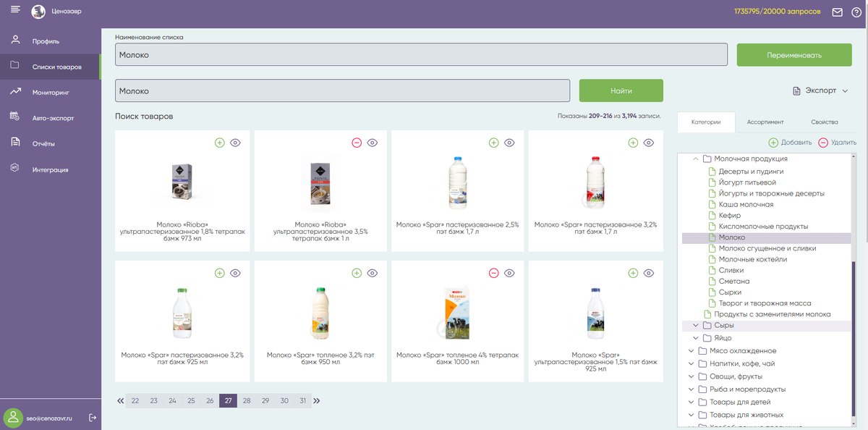
Task: View Spar пастеризованное 3,2% 1,7 л eye icon
Action: pyautogui.click(x=649, y=143)
